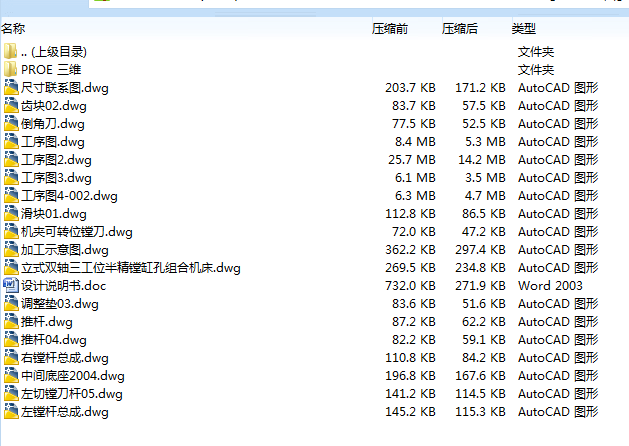629x446 pixels.
Task: Select file name 推杆.dwg
Action: [x=47, y=322]
